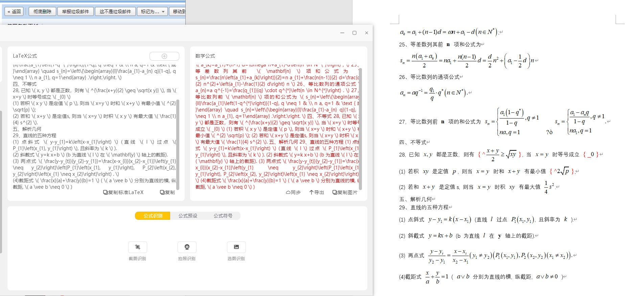Click the text 四、不等式 in LaTeX panel
Viewport: 644px width, 296px height.
point(25,84)
